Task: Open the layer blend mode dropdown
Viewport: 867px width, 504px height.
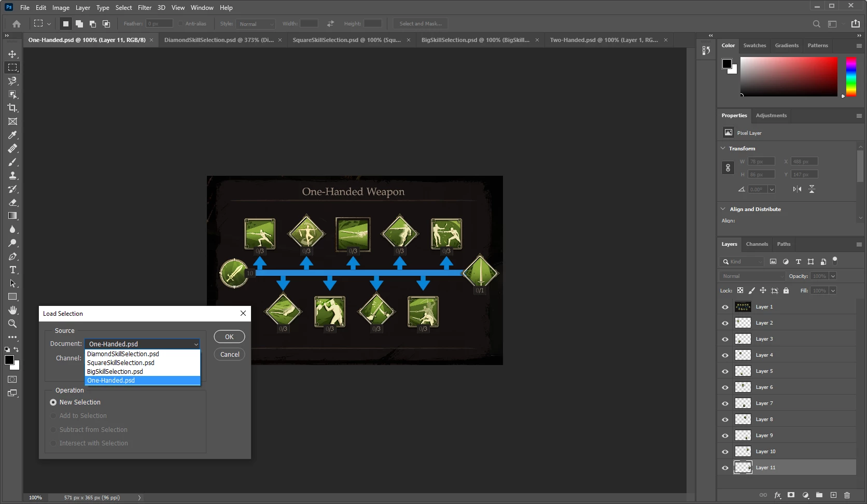Action: click(x=752, y=276)
